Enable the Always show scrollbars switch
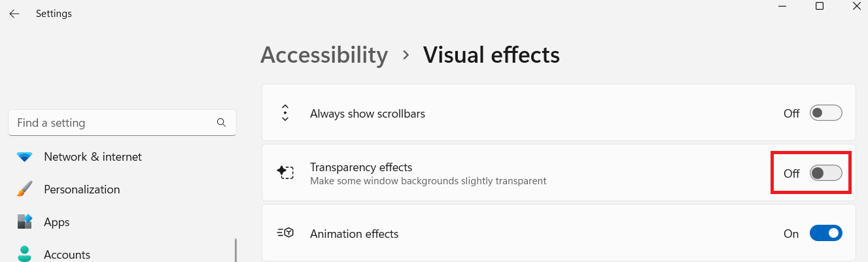 click(825, 113)
